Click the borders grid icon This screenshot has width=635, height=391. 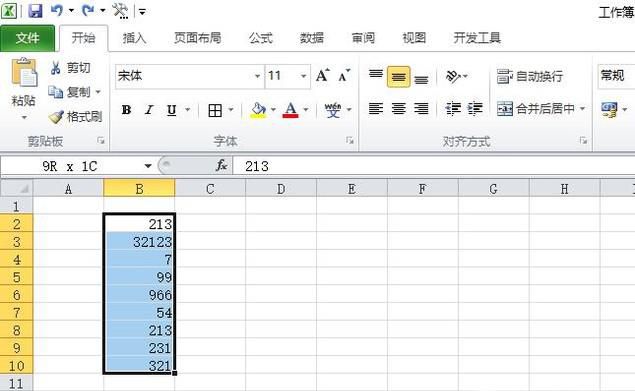coord(215,110)
